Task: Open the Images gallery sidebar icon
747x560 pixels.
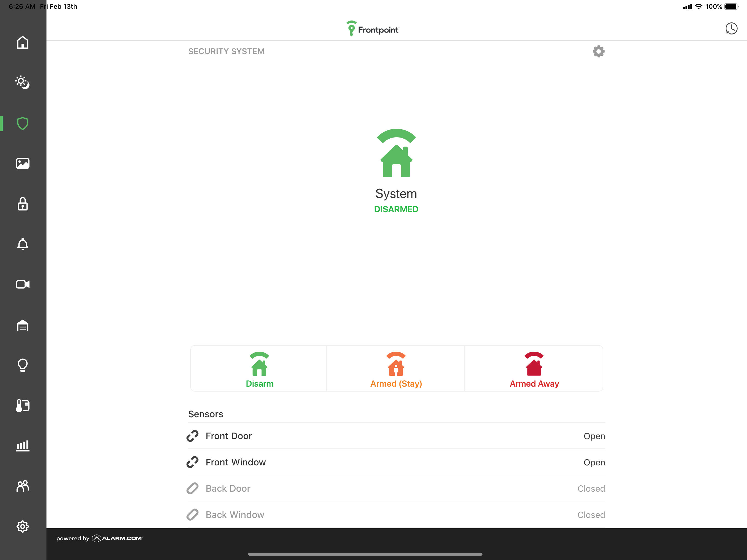Action: coord(23,164)
